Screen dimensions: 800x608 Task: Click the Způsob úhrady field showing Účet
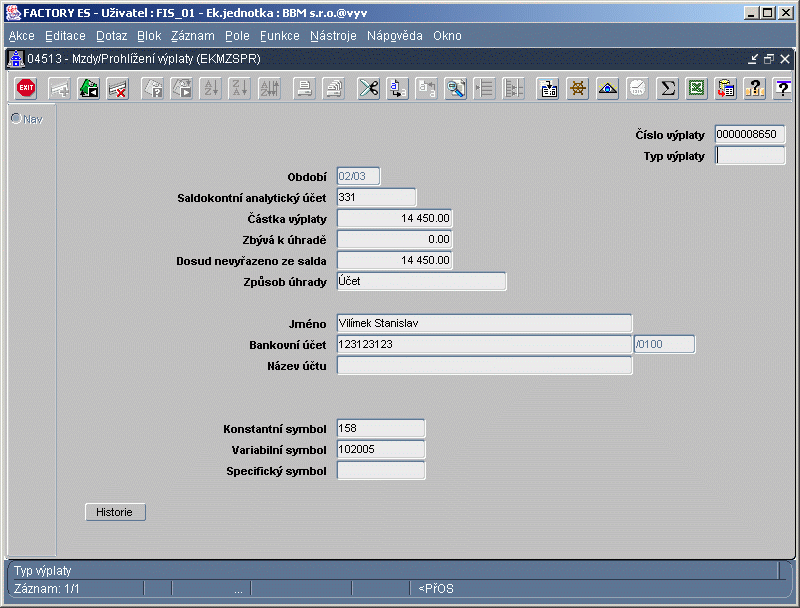421,281
